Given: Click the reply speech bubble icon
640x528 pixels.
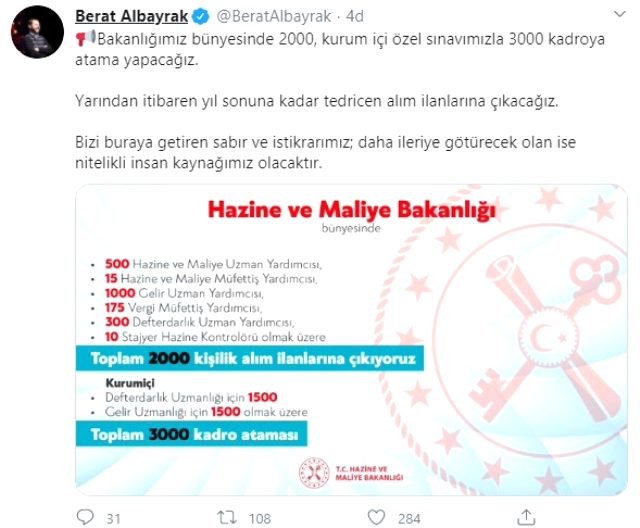Looking at the screenshot, I should coord(85,517).
